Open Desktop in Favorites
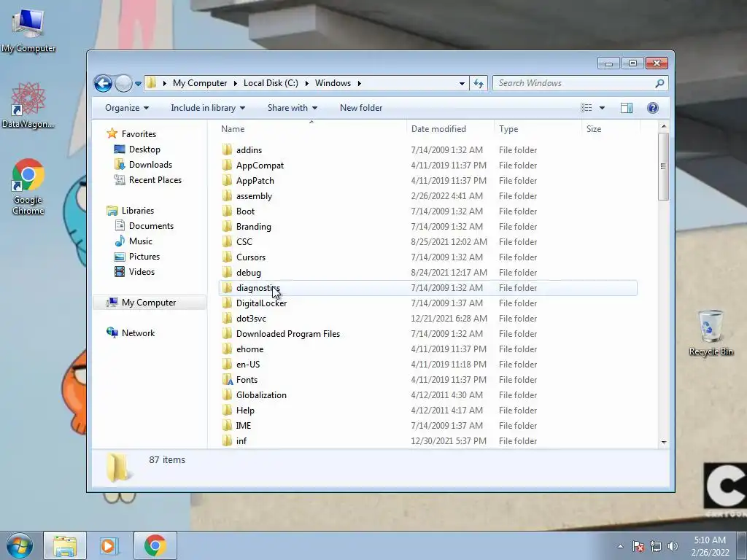Image resolution: width=747 pixels, height=560 pixels. tap(144, 149)
